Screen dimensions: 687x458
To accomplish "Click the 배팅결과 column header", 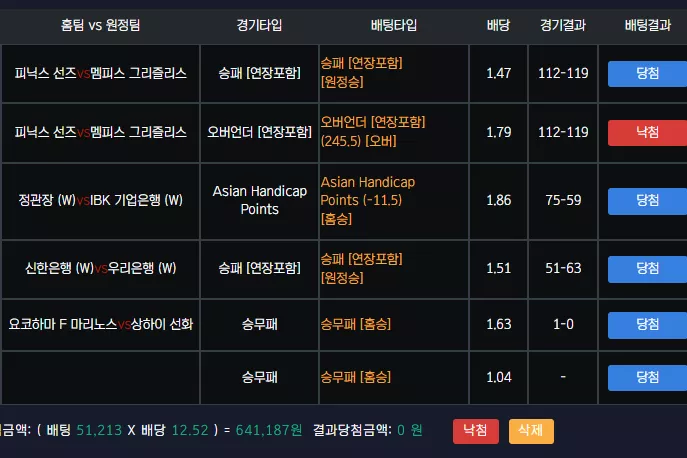I will coord(648,25).
